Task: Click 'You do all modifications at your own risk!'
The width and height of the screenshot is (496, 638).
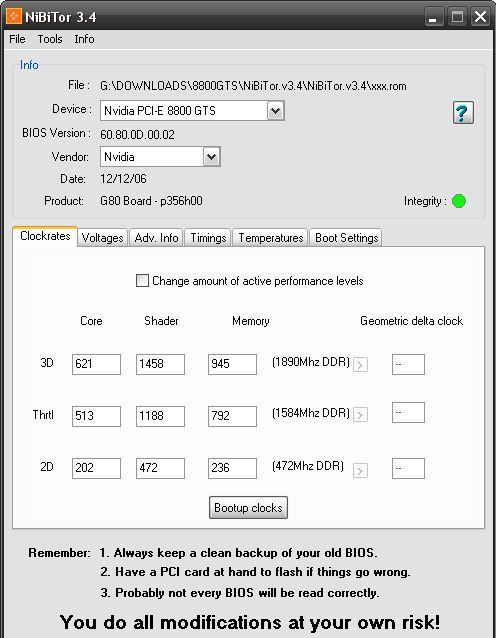Action: (x=250, y=623)
